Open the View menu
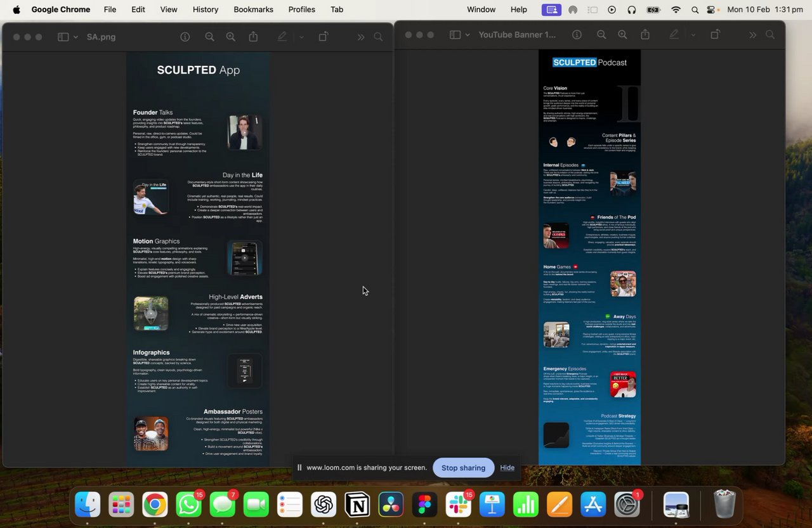Viewport: 812px width, 528px height. click(x=169, y=10)
